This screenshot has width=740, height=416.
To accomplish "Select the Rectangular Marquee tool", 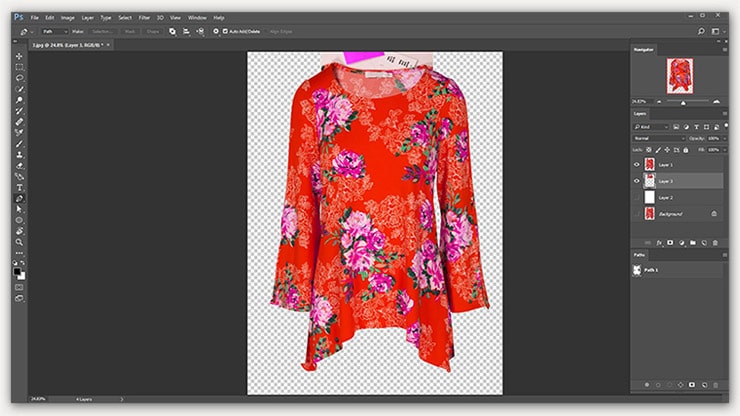I will (x=19, y=67).
